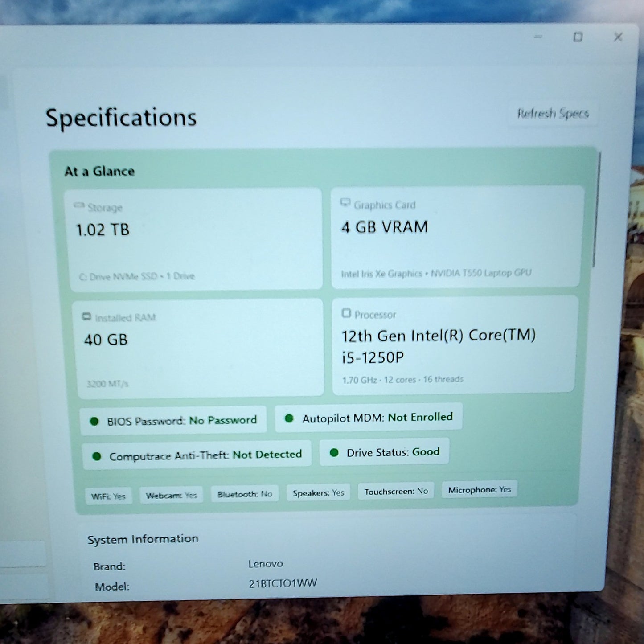Click the 4 GB VRAM value
The width and height of the screenshot is (644, 644).
[385, 227]
